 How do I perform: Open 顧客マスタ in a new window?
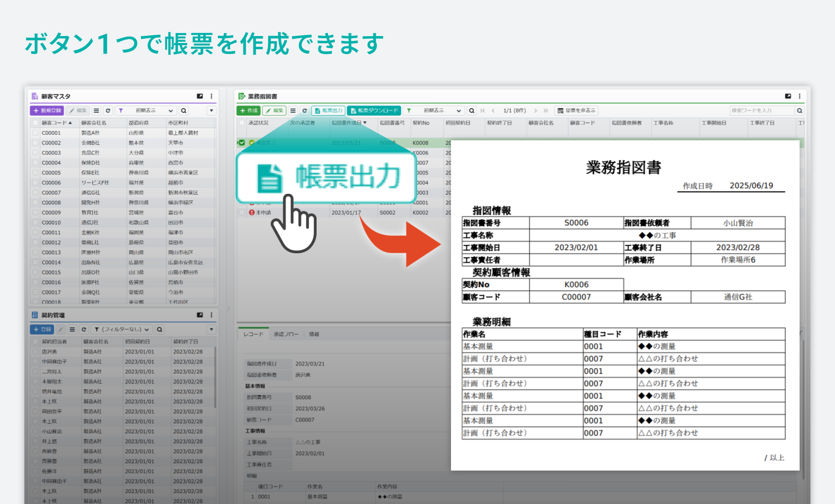200,96
